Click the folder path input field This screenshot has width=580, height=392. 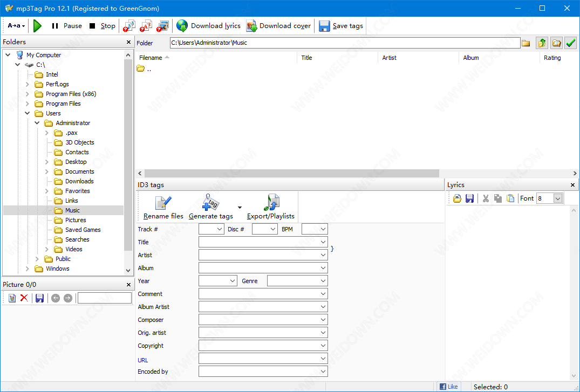coord(345,43)
